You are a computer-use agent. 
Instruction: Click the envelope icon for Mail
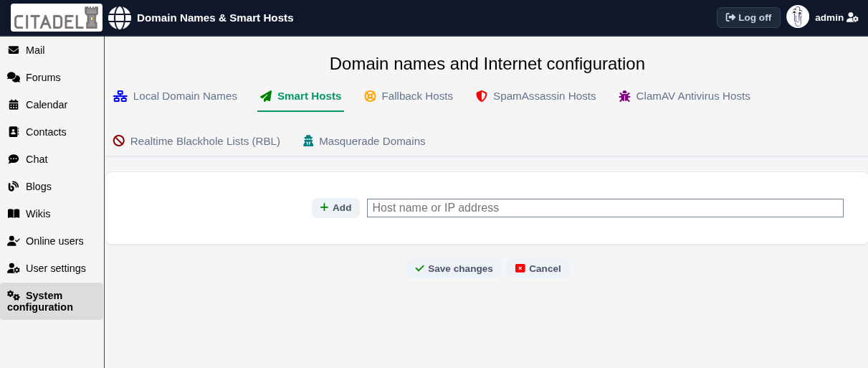coord(14,50)
